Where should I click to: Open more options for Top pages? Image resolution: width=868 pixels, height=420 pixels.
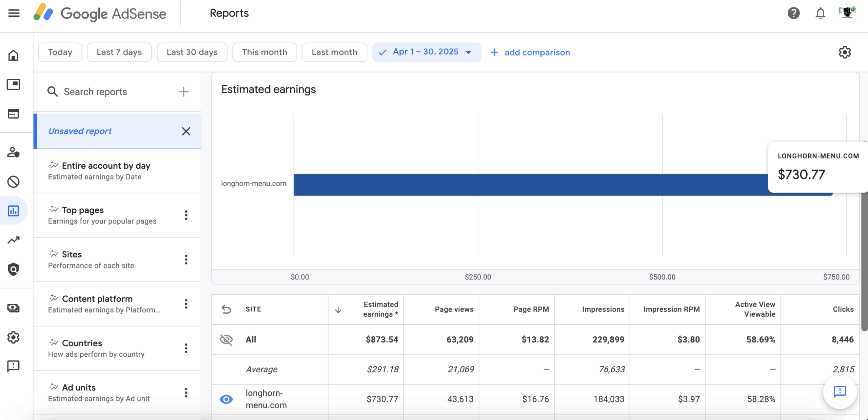pyautogui.click(x=186, y=215)
